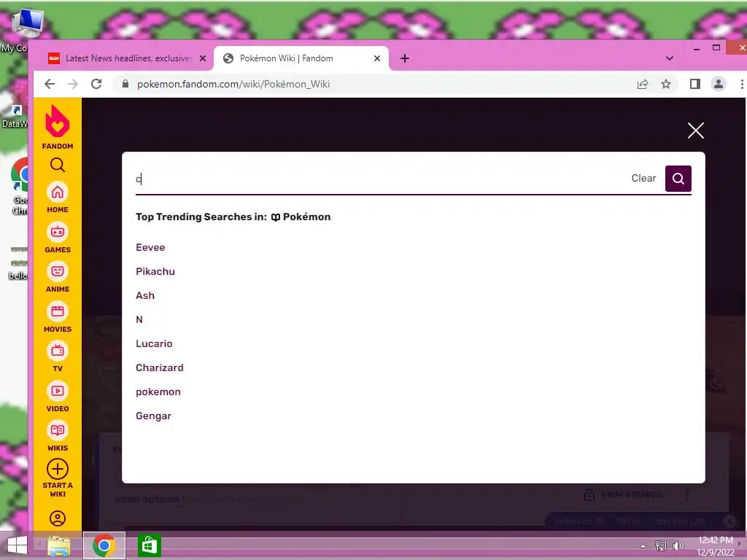Select trending search Pikachu
Image resolution: width=747 pixels, height=560 pixels.
155,271
